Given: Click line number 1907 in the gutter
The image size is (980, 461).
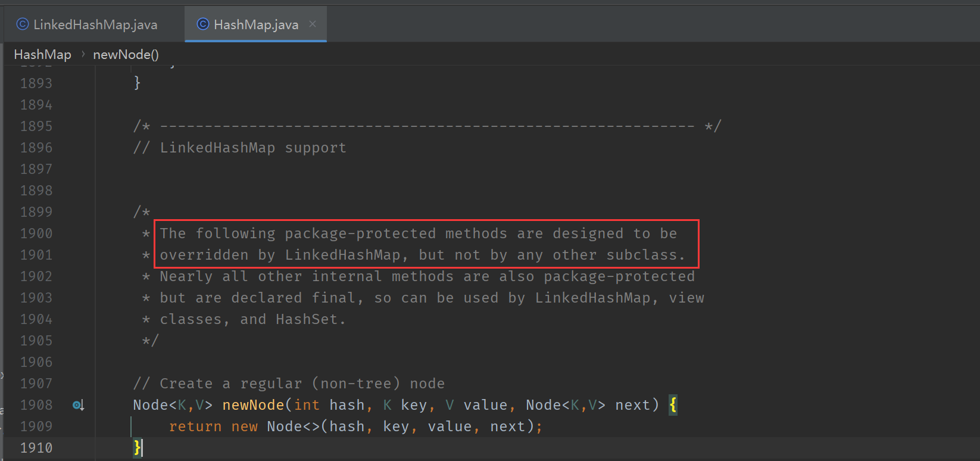Looking at the screenshot, I should pyautogui.click(x=36, y=384).
